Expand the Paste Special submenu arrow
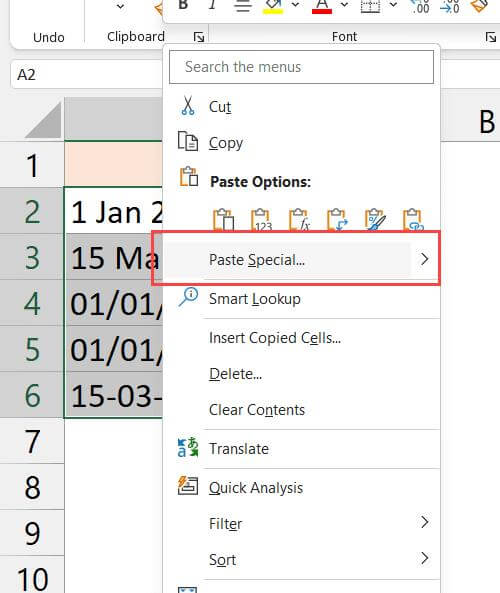Viewport: 500px width, 593px height. point(424,259)
